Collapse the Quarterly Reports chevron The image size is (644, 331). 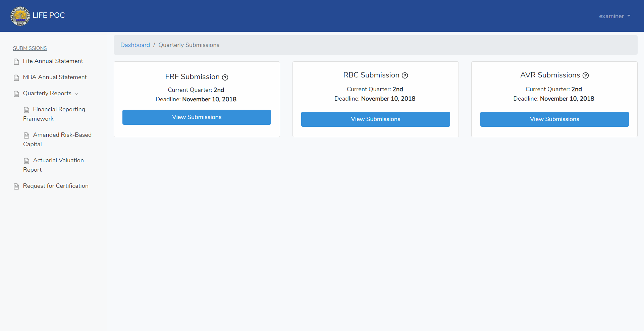76,94
